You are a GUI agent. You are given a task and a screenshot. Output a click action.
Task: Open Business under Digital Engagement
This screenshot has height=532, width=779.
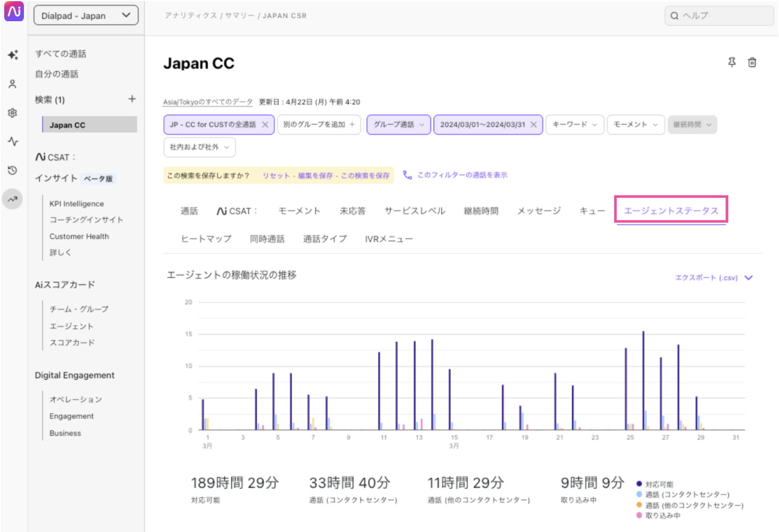tap(65, 433)
